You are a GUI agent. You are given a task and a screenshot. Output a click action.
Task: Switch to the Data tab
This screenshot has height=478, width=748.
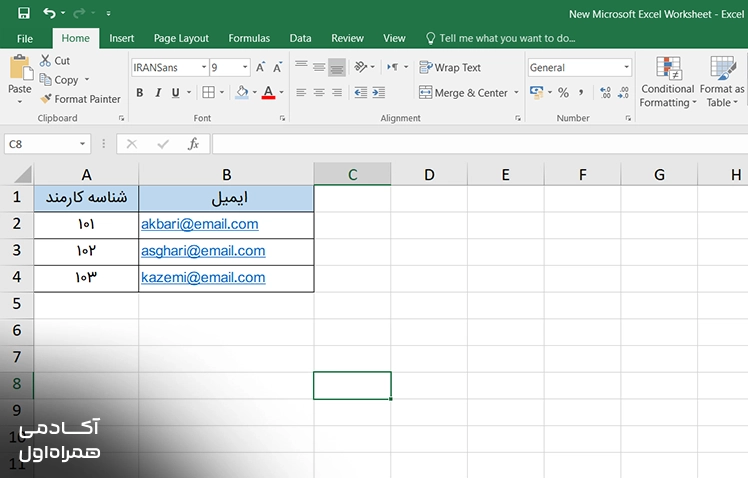(x=301, y=38)
